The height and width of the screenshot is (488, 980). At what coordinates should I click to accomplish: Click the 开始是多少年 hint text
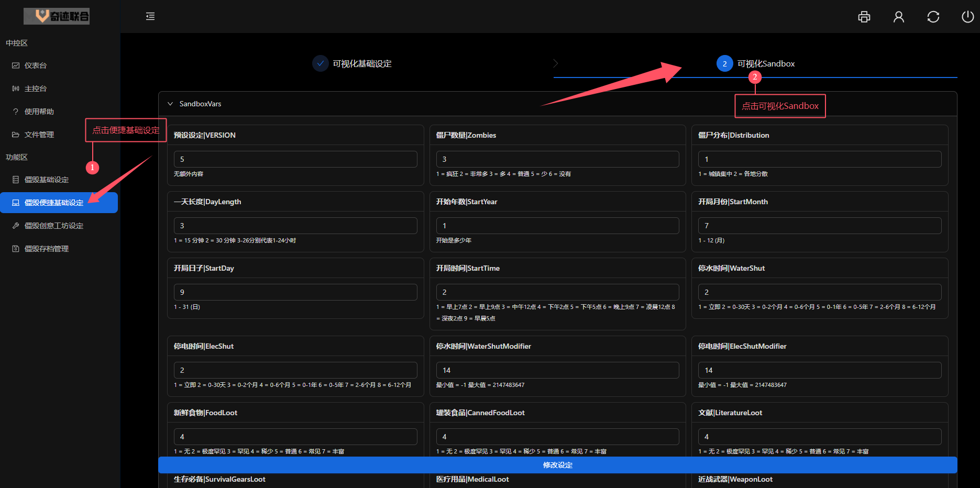(x=454, y=240)
